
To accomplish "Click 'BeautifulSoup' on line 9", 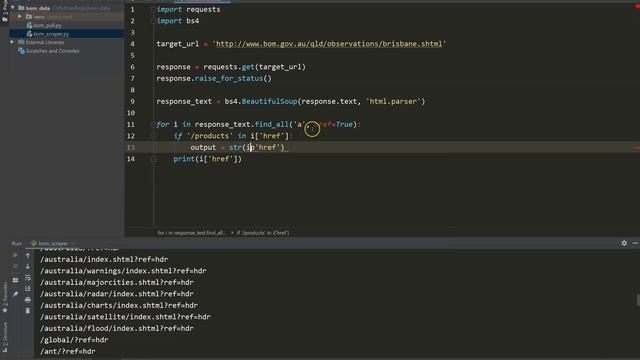I will (x=269, y=101).
